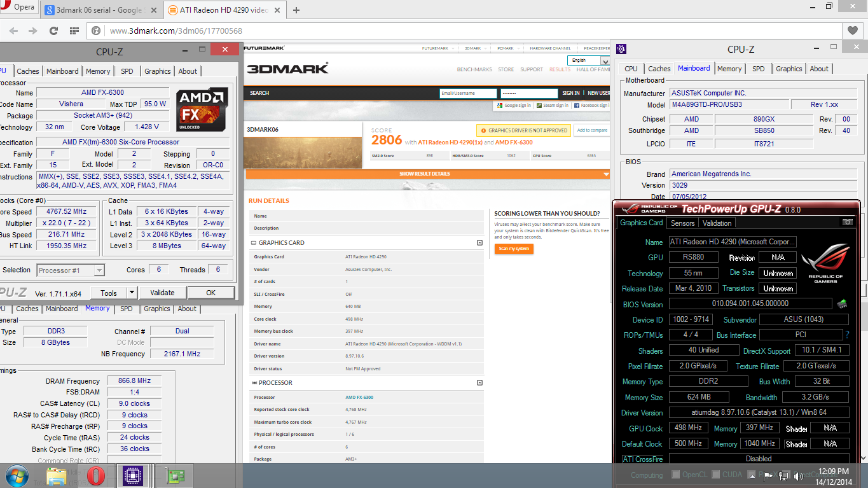The image size is (868, 488).
Task: Collapse the Graphics Card section
Action: (x=479, y=242)
